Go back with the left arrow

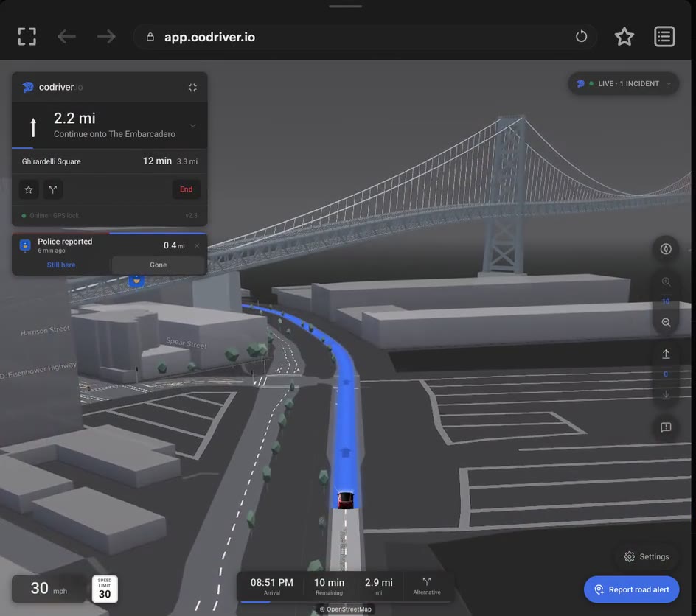pyautogui.click(x=66, y=36)
